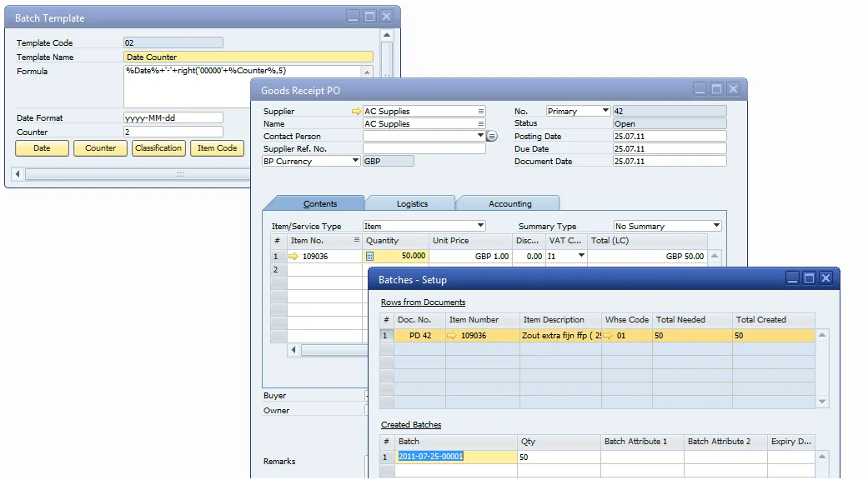Click the Document Date field
Image resolution: width=868 pixels, height=480 pixels.
(x=670, y=162)
